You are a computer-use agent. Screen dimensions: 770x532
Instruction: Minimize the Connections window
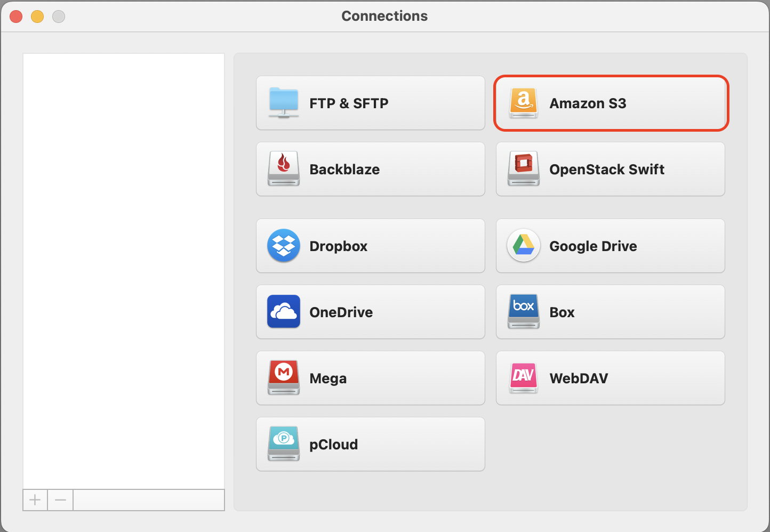pyautogui.click(x=37, y=17)
